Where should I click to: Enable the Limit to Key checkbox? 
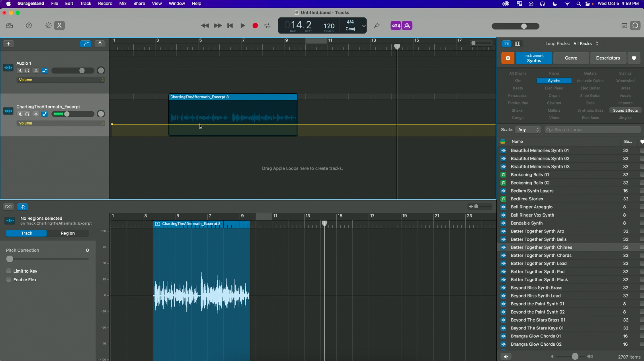tap(9, 271)
